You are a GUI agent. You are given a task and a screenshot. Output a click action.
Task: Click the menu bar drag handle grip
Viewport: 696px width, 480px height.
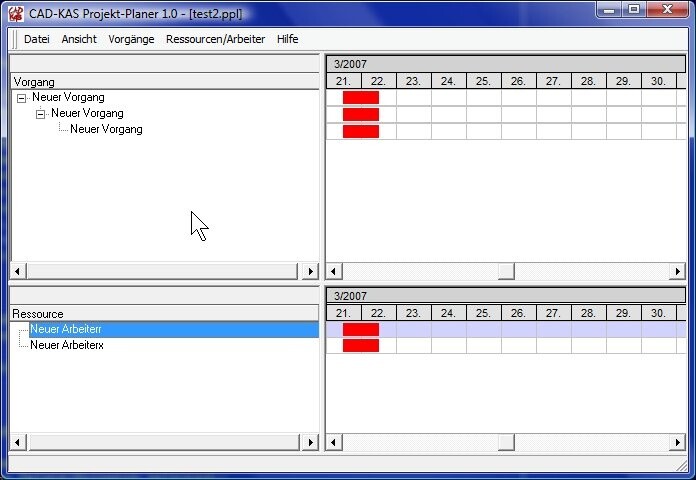pos(15,39)
